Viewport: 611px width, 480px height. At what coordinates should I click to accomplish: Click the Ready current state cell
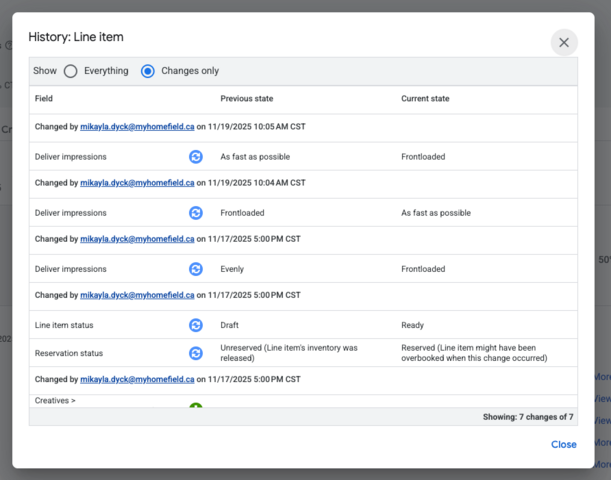tap(412, 325)
